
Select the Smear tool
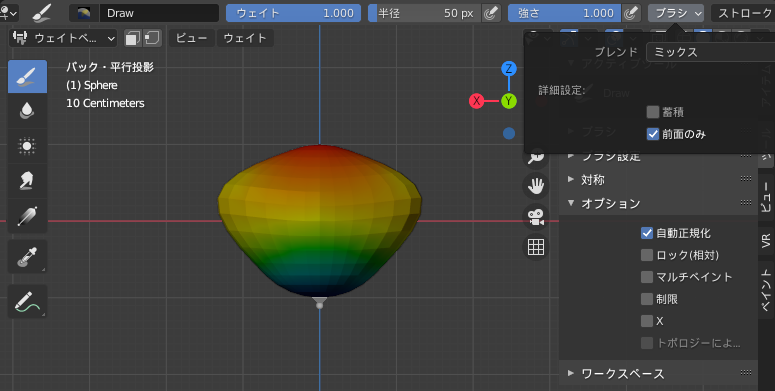click(x=27, y=181)
